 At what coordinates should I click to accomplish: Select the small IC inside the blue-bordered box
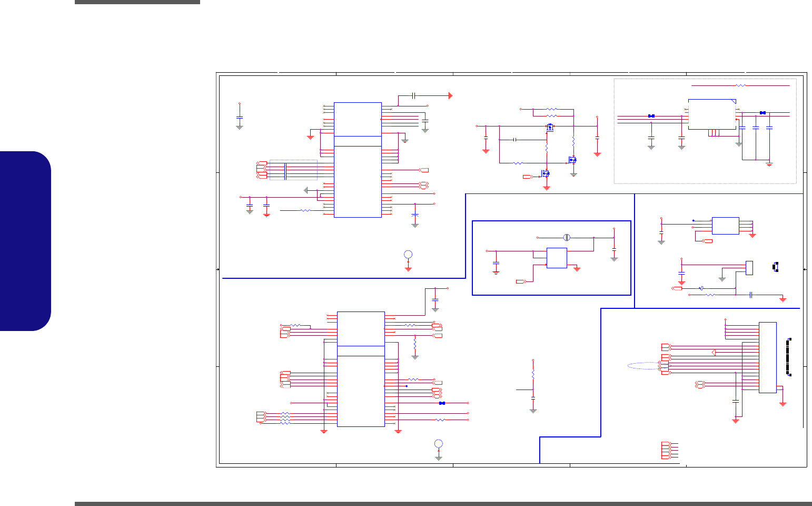click(557, 258)
